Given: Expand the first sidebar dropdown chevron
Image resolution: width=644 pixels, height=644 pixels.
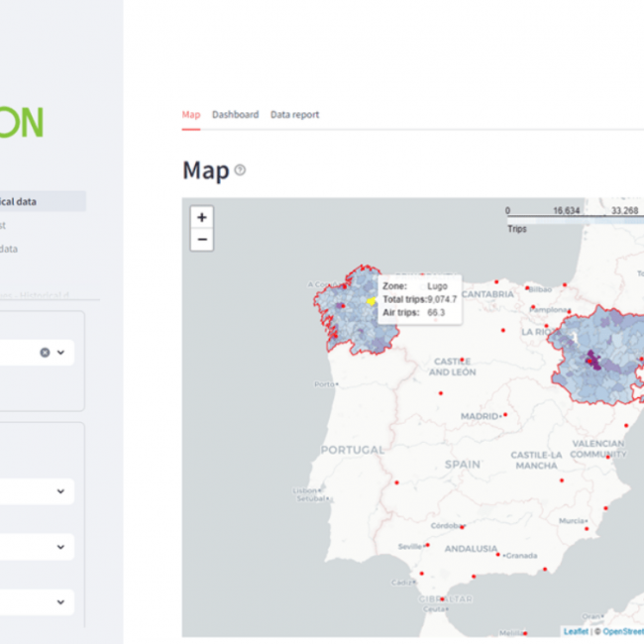Looking at the screenshot, I should click(60, 353).
